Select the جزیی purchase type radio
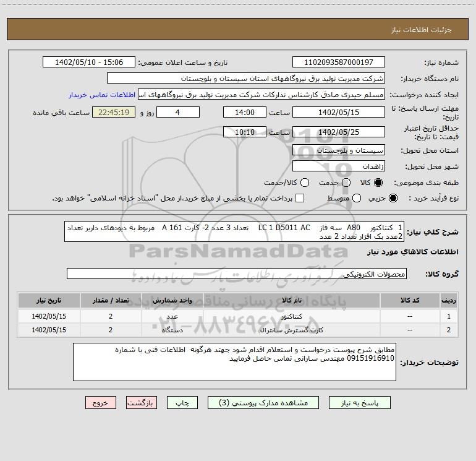Image resolution: width=476 pixels, height=461 pixels. click(393, 198)
